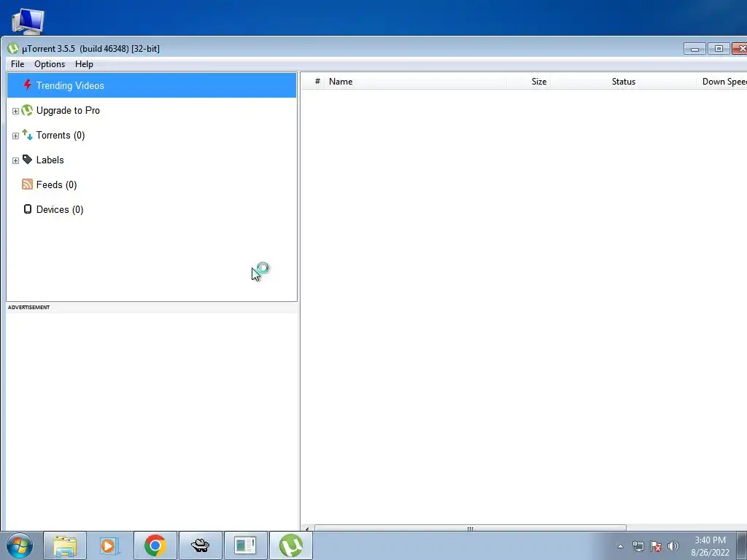Click the Labels tag icon
The image size is (747, 560).
tap(27, 160)
